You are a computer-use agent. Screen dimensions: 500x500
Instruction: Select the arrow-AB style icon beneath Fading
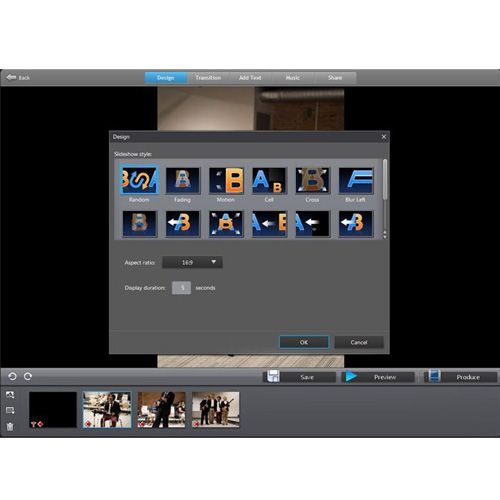[x=183, y=223]
